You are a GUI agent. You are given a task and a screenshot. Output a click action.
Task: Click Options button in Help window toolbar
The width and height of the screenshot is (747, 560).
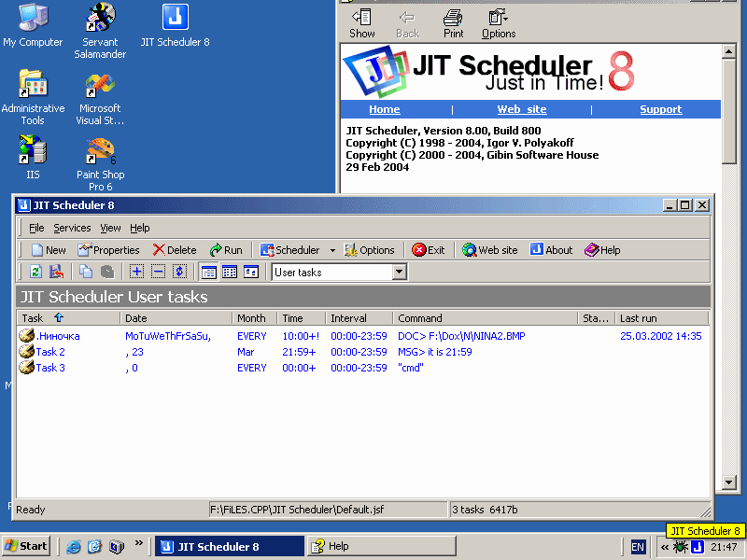(499, 24)
